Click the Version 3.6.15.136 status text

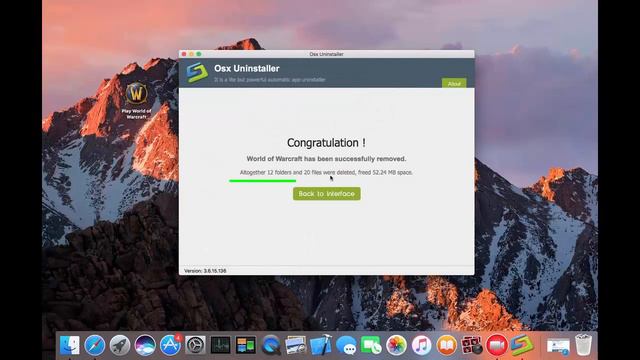pyautogui.click(x=205, y=271)
